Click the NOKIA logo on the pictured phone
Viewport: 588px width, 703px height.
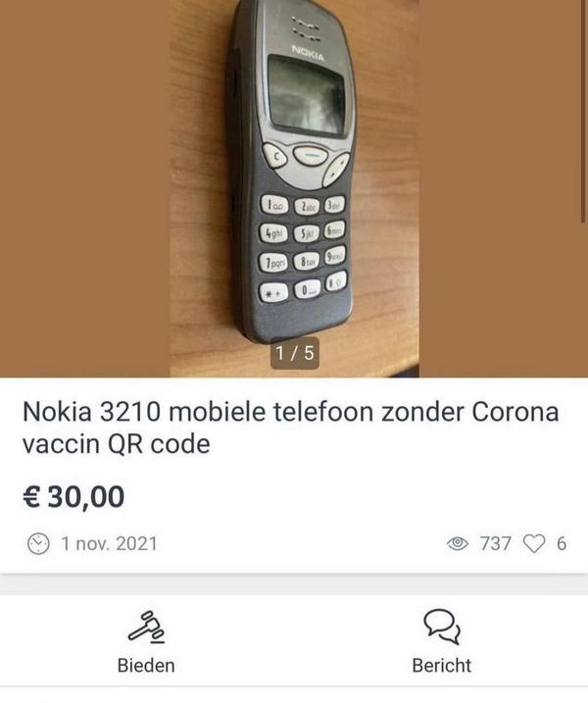tap(309, 53)
